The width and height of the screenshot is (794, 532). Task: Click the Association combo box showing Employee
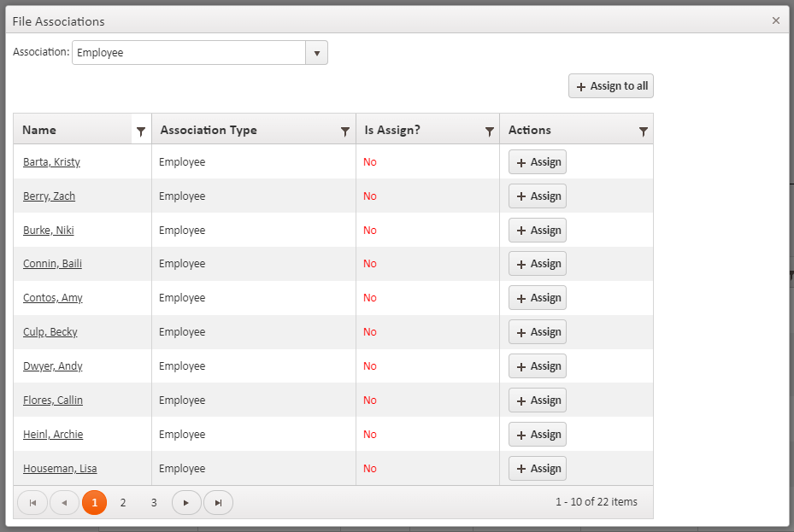[x=188, y=53]
